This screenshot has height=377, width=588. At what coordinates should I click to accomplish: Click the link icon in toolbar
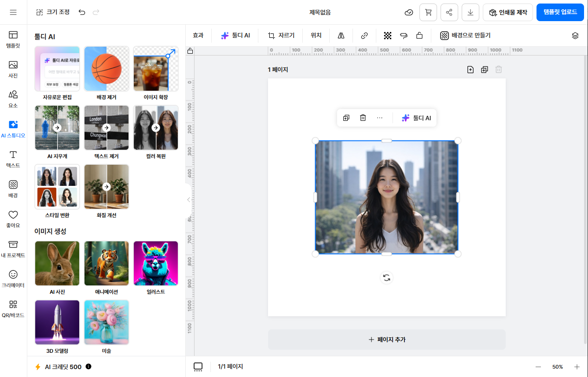tap(364, 36)
